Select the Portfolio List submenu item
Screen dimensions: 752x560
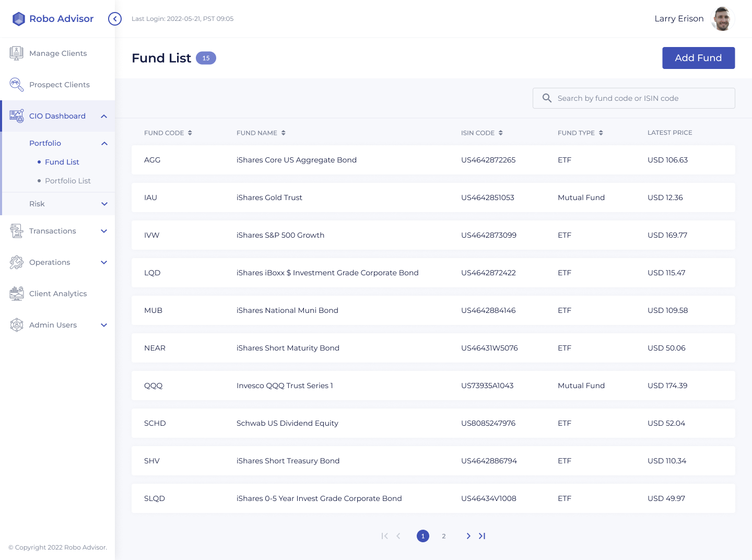[x=68, y=181]
